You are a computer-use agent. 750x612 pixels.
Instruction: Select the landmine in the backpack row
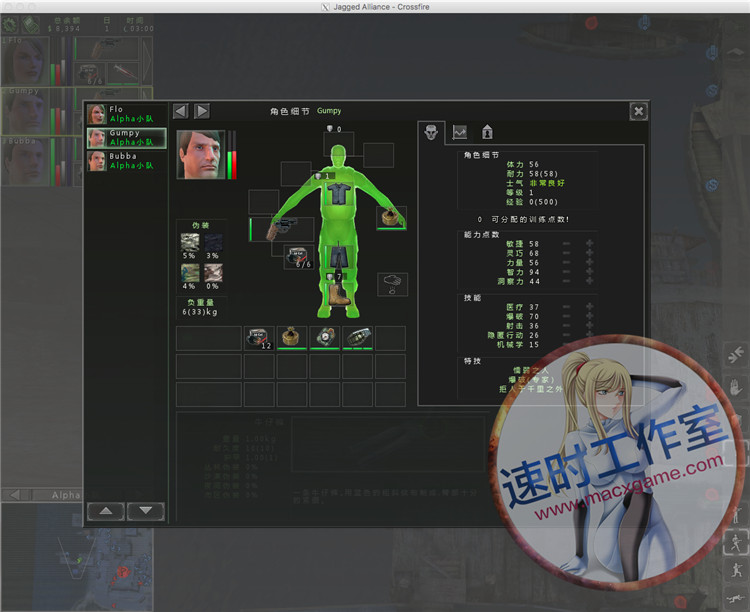[x=292, y=338]
